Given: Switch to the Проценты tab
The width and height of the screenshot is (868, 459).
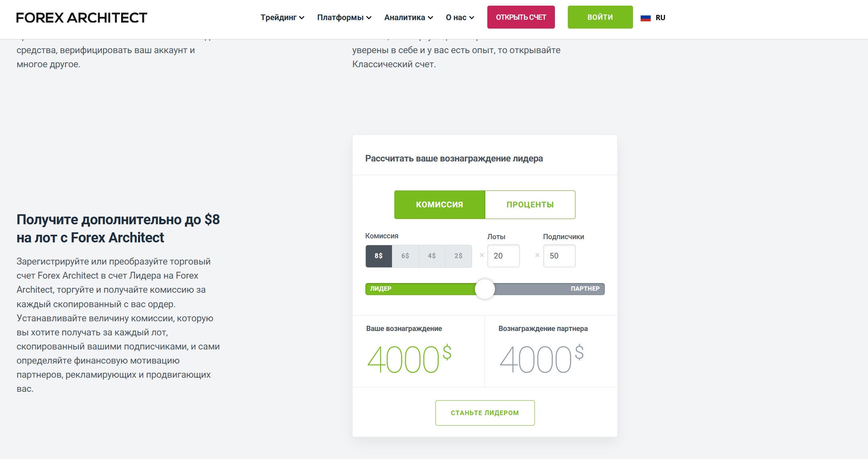Looking at the screenshot, I should tap(530, 205).
